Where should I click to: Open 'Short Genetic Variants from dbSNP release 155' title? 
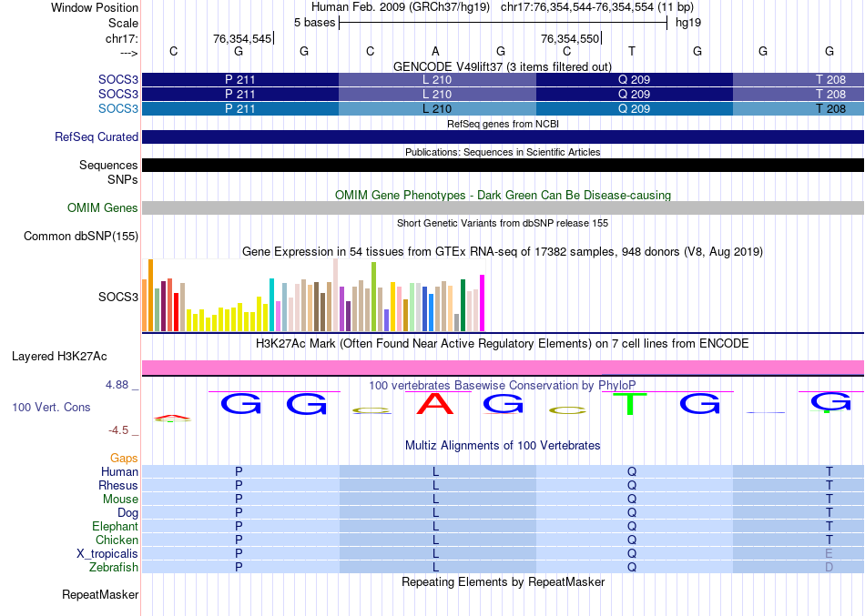tap(503, 223)
